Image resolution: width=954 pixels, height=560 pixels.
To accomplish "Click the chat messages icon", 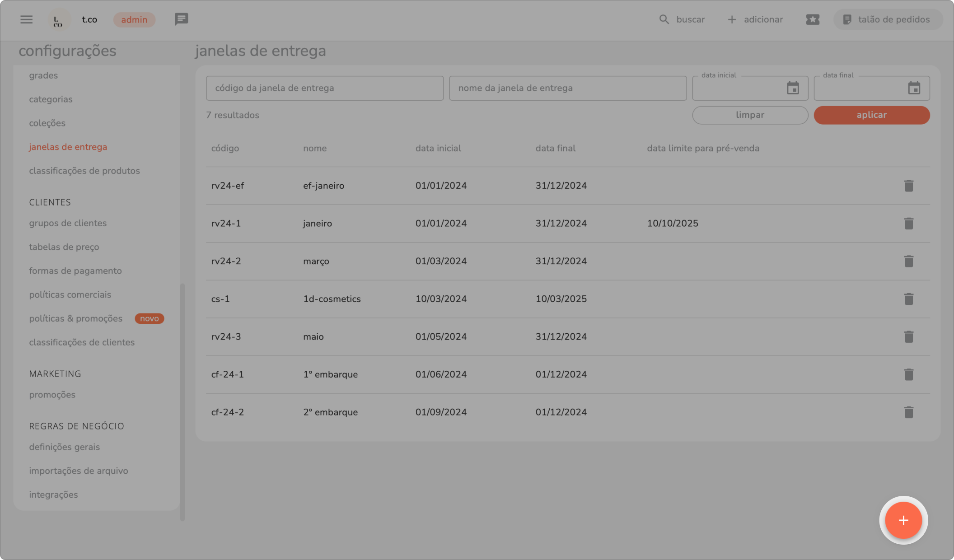I will coord(181,19).
